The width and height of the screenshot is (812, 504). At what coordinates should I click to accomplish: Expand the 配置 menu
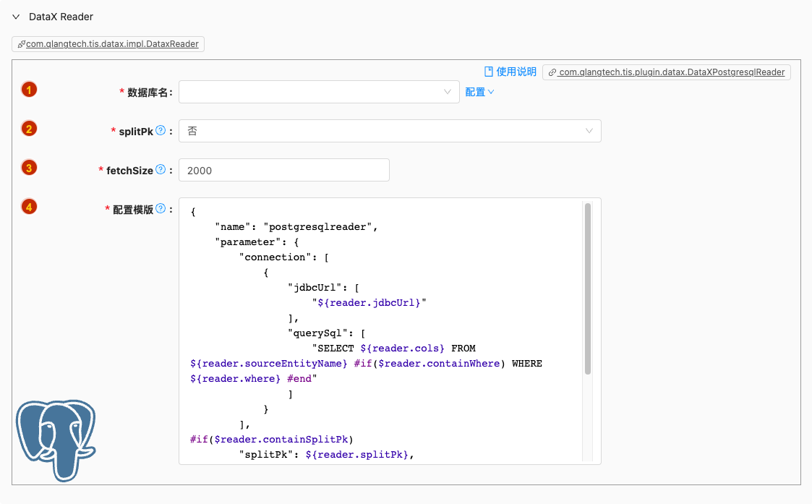[479, 92]
